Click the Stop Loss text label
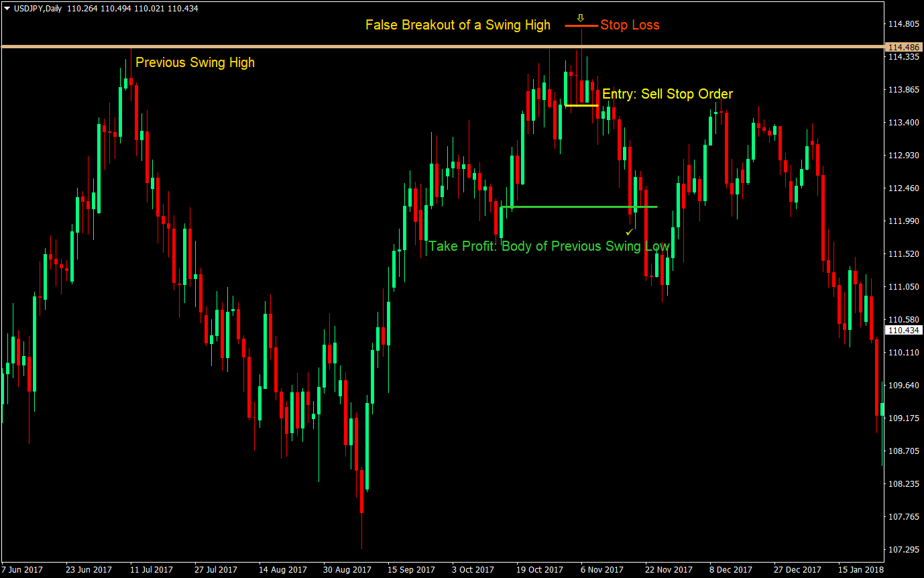 630,25
